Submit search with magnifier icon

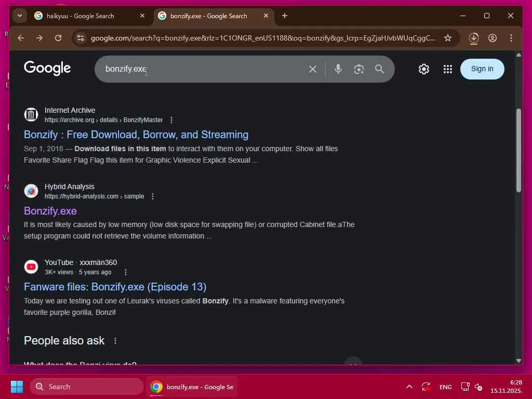[x=379, y=69]
